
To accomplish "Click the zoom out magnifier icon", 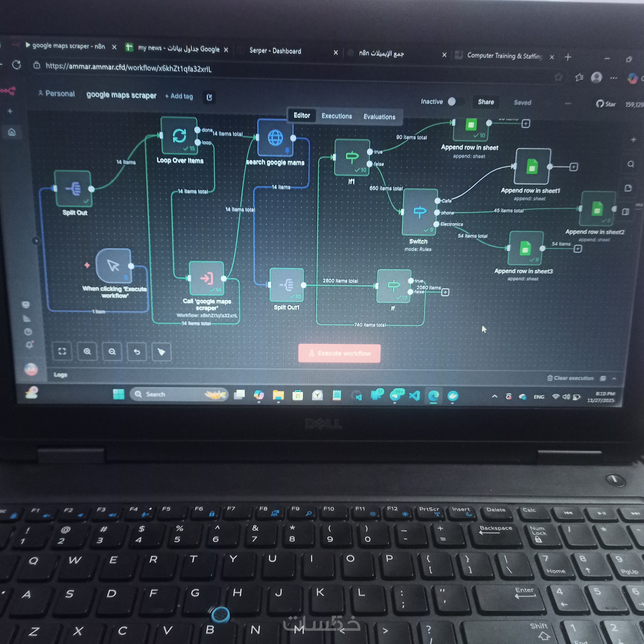I will tap(112, 352).
